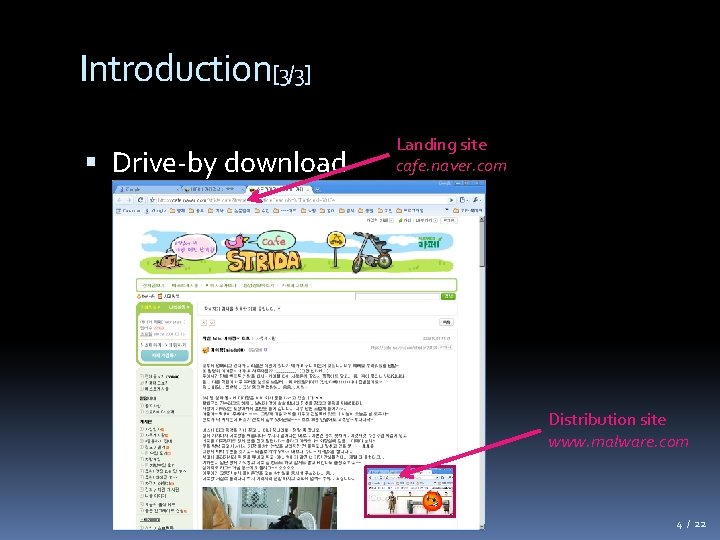This screenshot has width=720, height=540.
Task: Click the small button at page top right
Action: coord(448,220)
